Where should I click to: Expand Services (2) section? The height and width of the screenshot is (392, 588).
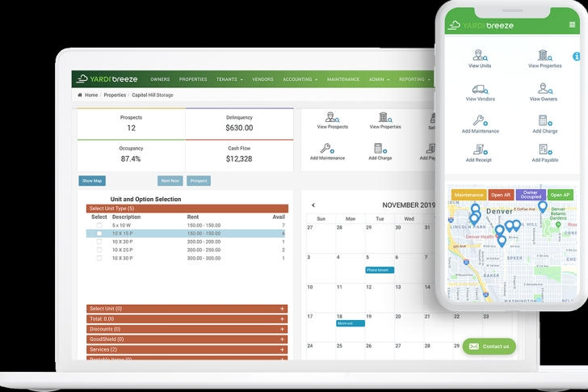click(x=187, y=349)
